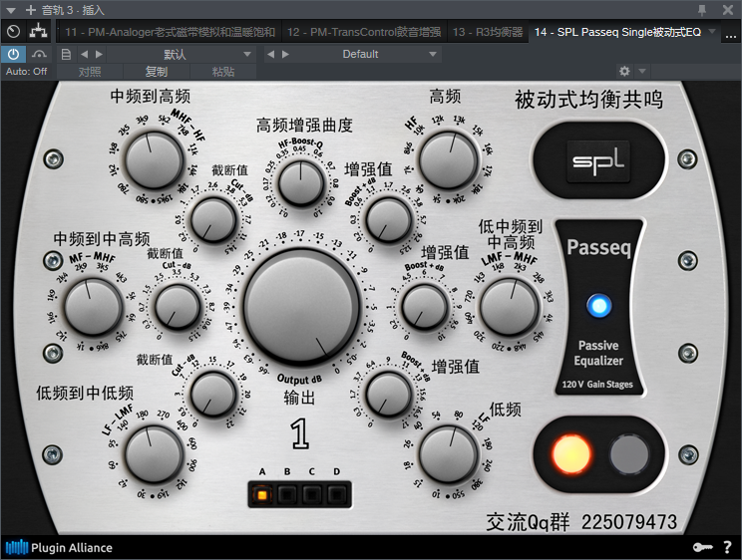Click the LMF-MHF Boost +dB knob

pyautogui.click(x=425, y=308)
